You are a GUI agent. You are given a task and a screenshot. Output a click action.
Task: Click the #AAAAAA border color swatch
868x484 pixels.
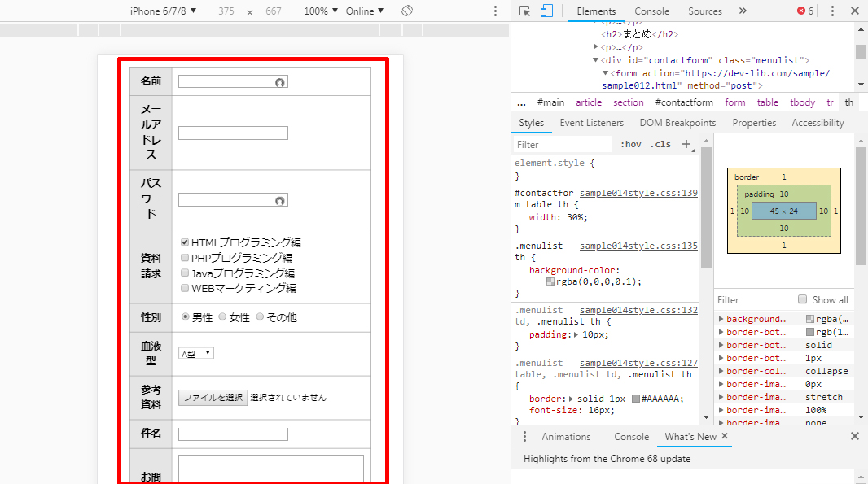(x=636, y=399)
